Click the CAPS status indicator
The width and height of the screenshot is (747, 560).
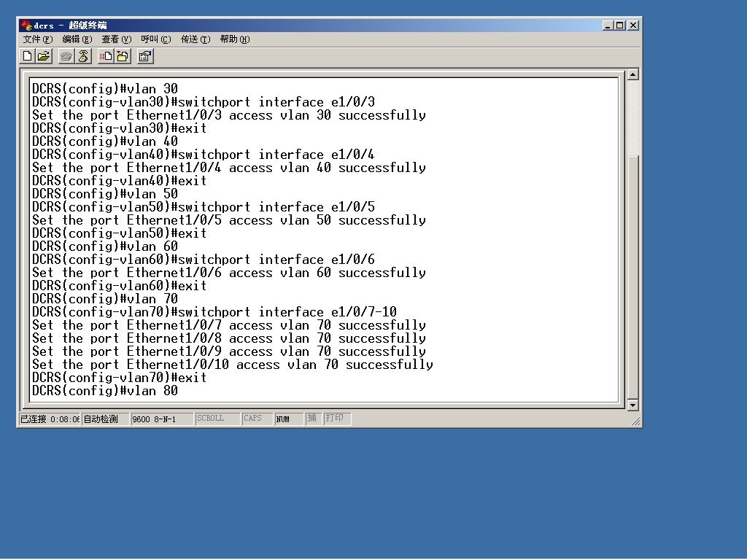(x=257, y=419)
